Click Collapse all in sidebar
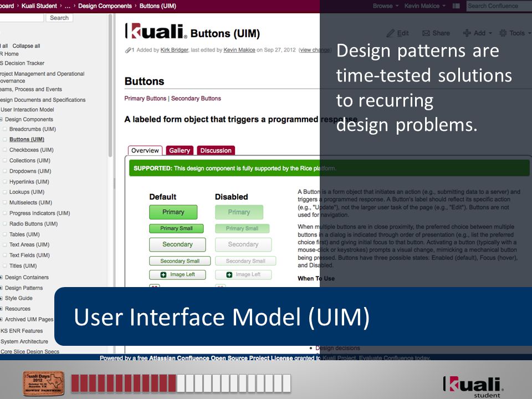532x399 pixels. pyautogui.click(x=26, y=46)
